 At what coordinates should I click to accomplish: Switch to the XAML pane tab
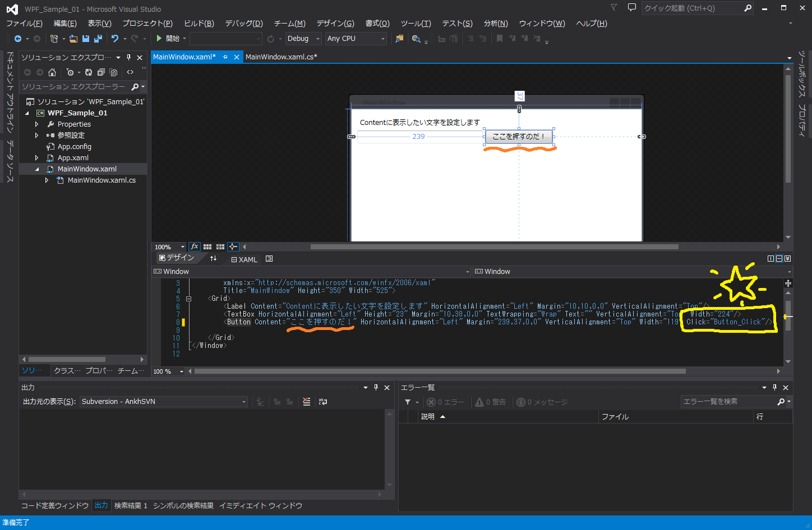point(244,259)
